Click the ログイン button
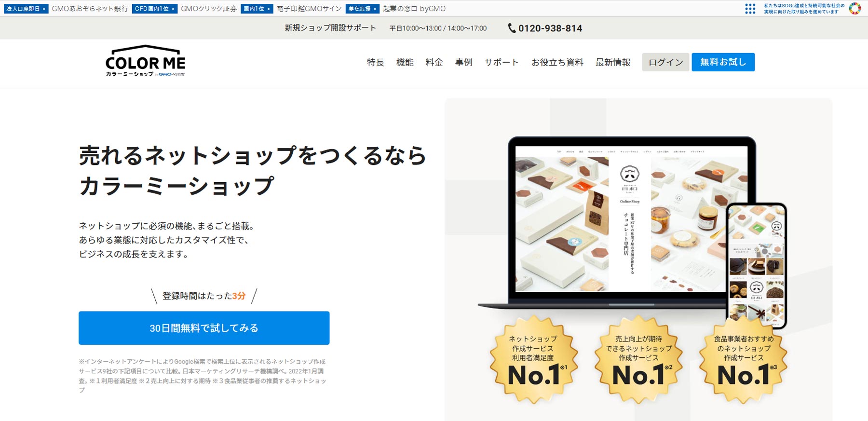The width and height of the screenshot is (868, 421). pyautogui.click(x=665, y=62)
